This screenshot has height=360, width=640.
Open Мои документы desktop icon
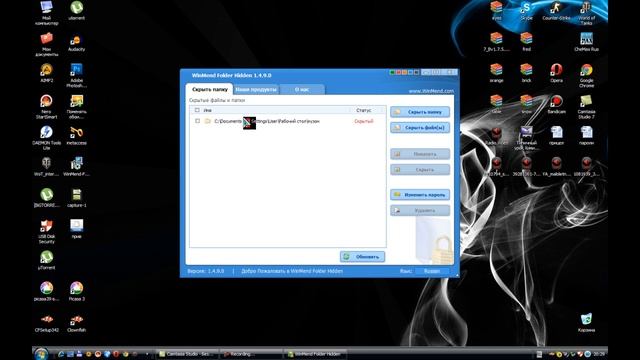tap(47, 44)
